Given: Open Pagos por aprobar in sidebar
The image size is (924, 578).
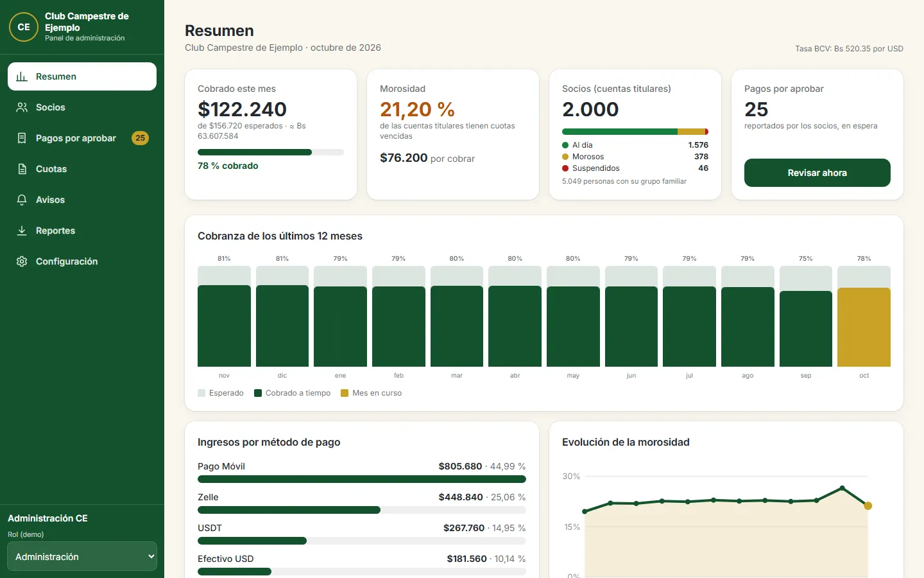Looking at the screenshot, I should 82,138.
